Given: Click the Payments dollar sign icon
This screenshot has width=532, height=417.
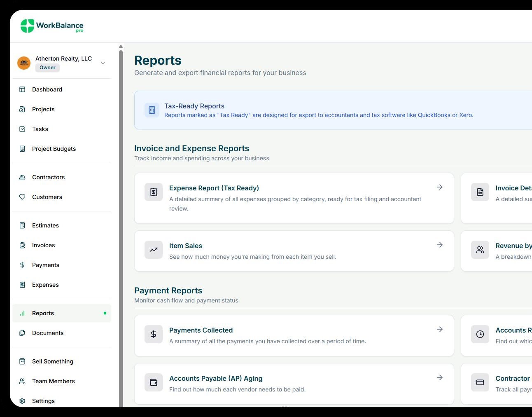Looking at the screenshot, I should click(22, 265).
